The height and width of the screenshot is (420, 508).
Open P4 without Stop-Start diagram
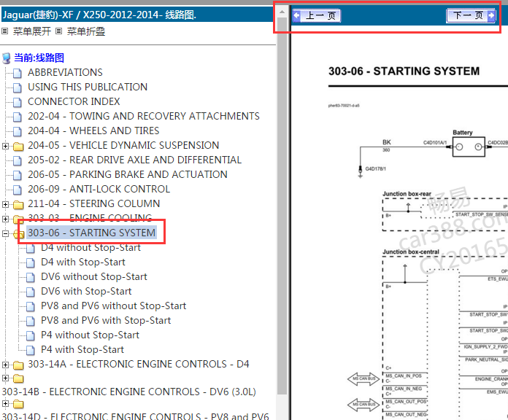point(90,335)
